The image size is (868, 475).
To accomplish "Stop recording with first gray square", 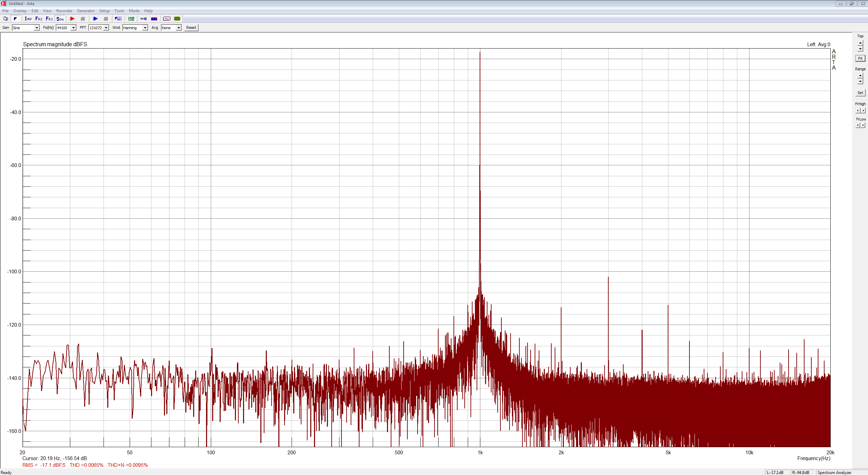I will pos(83,19).
